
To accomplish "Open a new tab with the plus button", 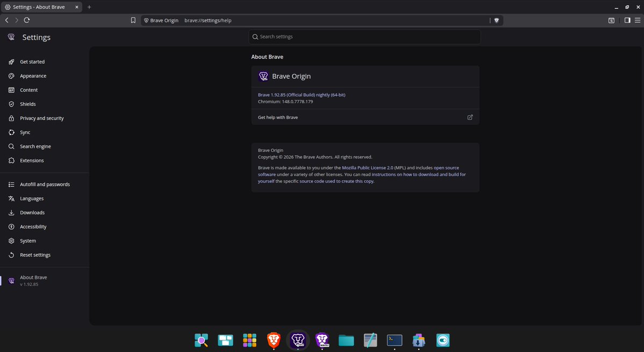I will click(x=89, y=7).
